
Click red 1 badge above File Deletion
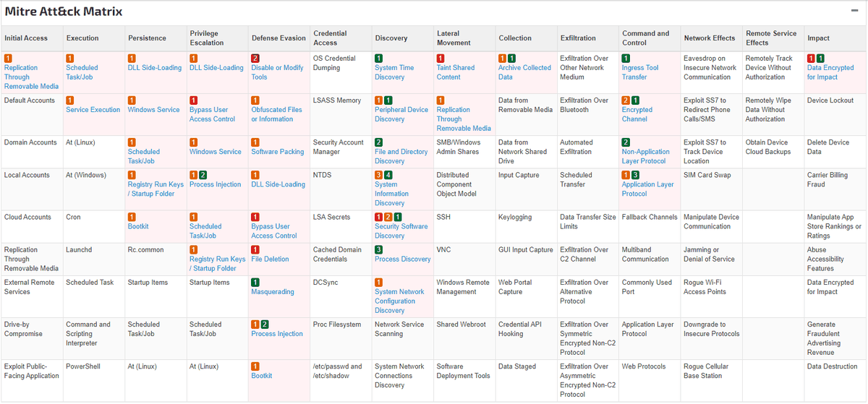pyautogui.click(x=255, y=249)
